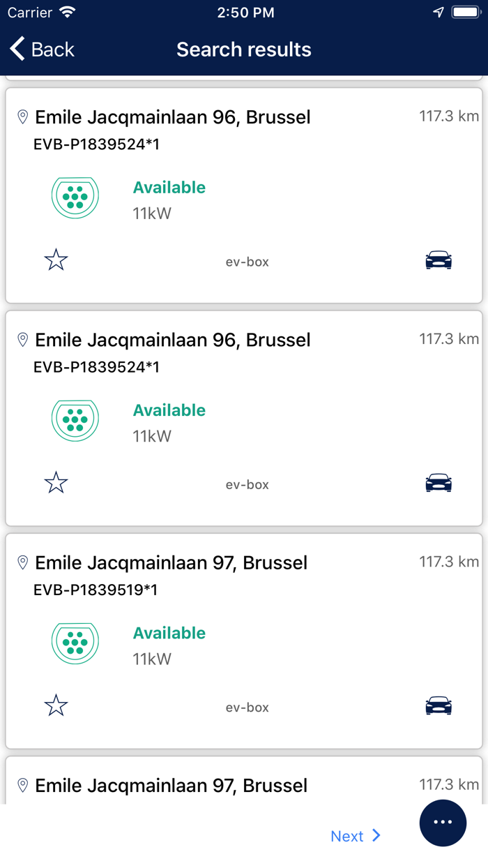The image size is (488, 868).
Task: Tap the chevron beside the Next label
Action: [376, 836]
